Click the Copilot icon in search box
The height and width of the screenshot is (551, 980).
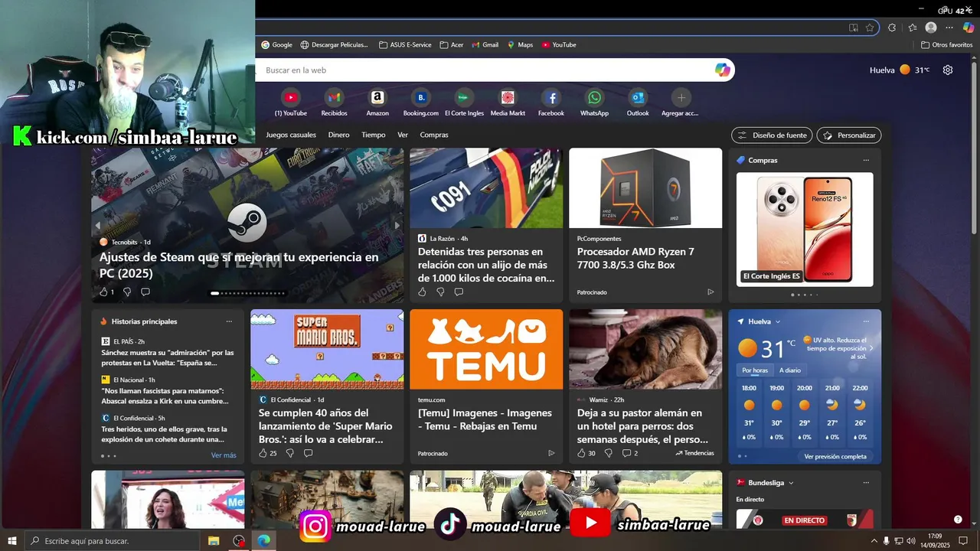722,70
